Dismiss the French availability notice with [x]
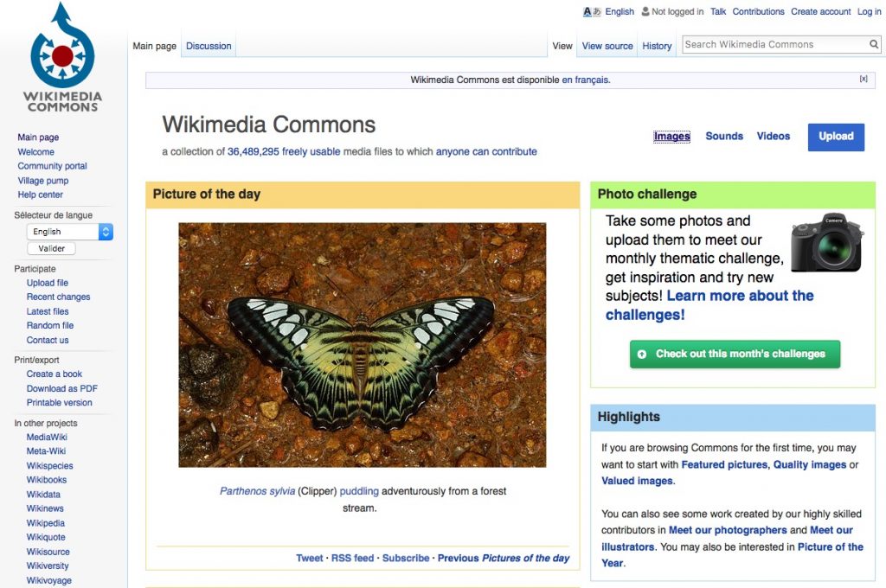This screenshot has width=886, height=588. (x=864, y=79)
